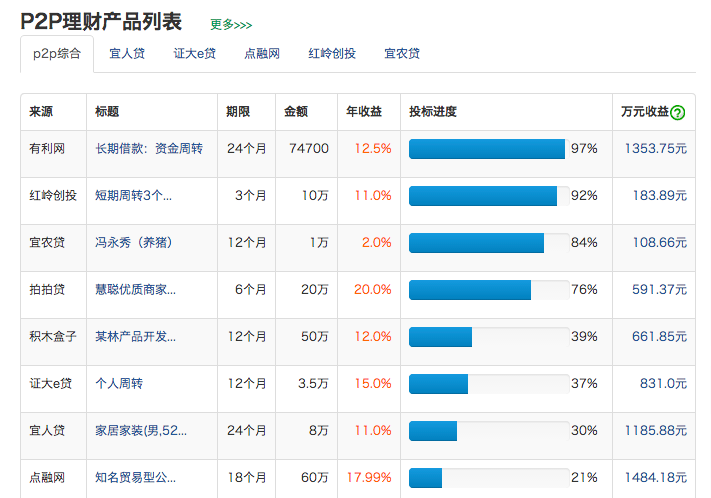Screen dimensions: 711x498
Task: Open the 更多>>> link
Action: click(231, 24)
